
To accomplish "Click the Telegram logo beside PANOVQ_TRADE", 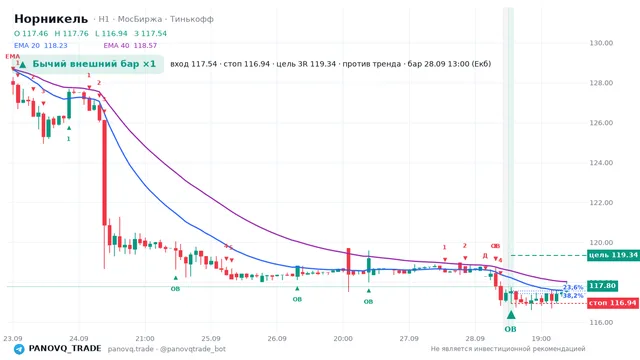I will point(19,349).
